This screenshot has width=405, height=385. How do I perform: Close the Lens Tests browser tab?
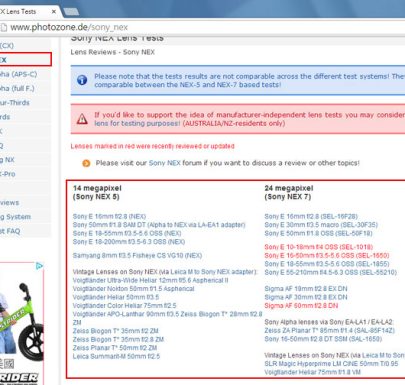click(54, 12)
